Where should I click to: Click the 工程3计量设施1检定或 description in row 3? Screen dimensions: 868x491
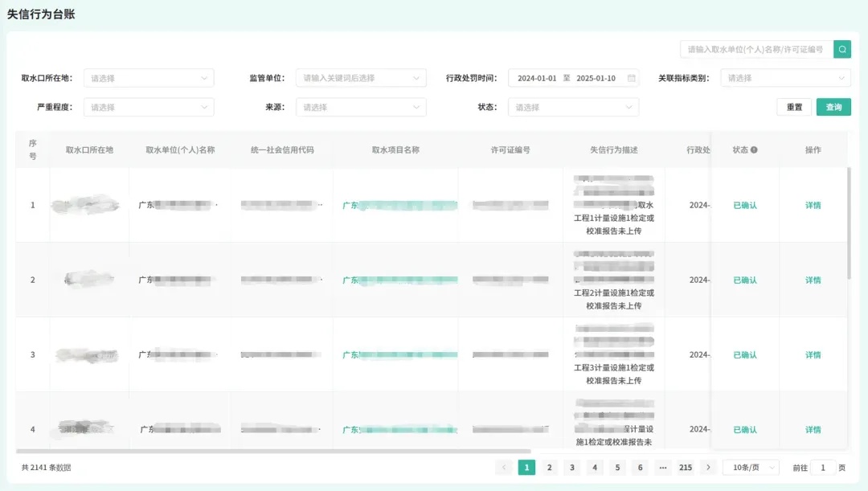[613, 367]
